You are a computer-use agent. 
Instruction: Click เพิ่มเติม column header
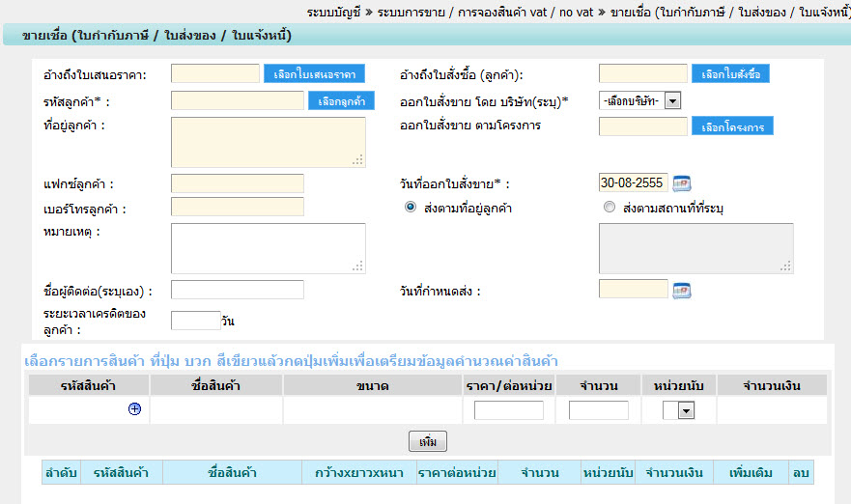coord(751,472)
